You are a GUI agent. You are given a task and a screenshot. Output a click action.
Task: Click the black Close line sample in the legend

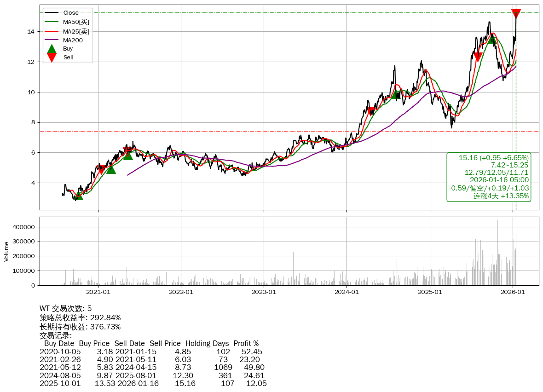coord(52,13)
